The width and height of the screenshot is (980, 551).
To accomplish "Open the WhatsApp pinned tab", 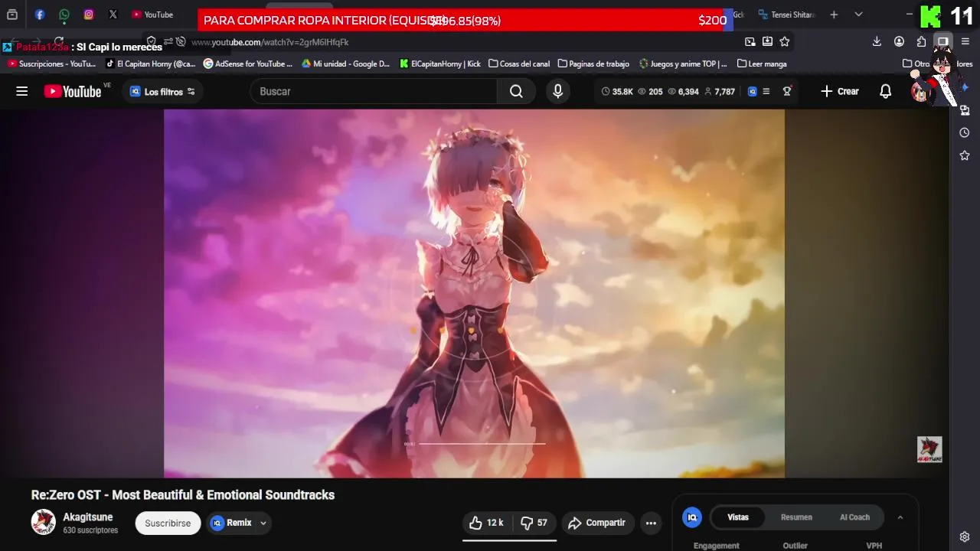I will pos(64,15).
